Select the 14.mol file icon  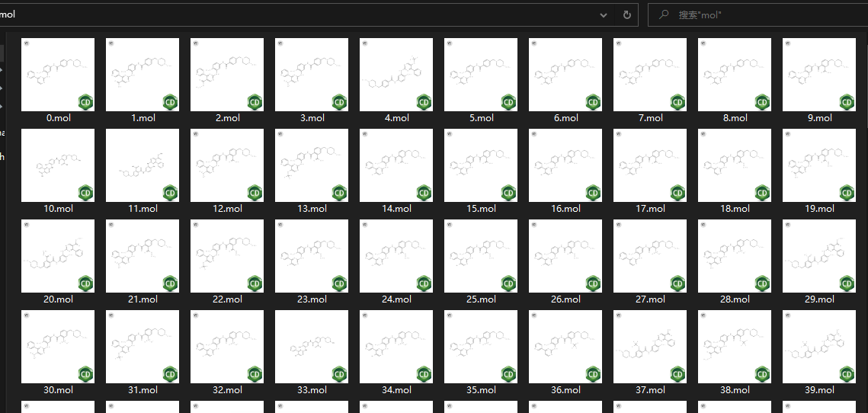coord(396,165)
